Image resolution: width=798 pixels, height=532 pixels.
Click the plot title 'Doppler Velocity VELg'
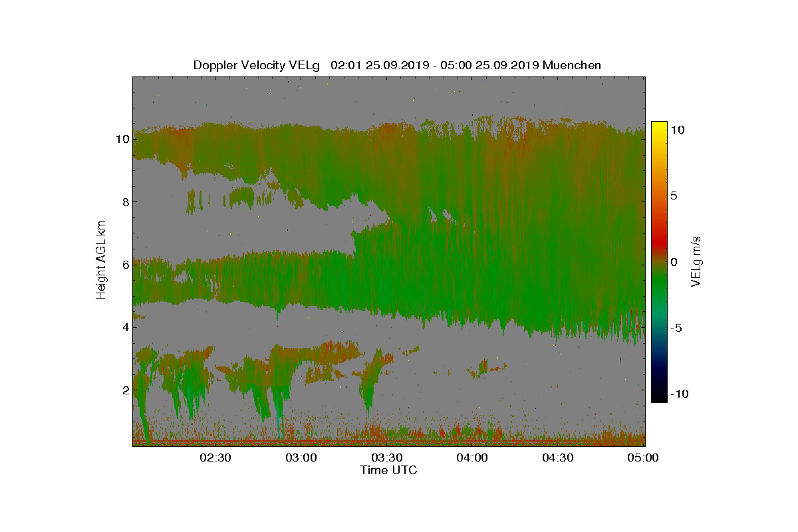click(257, 65)
